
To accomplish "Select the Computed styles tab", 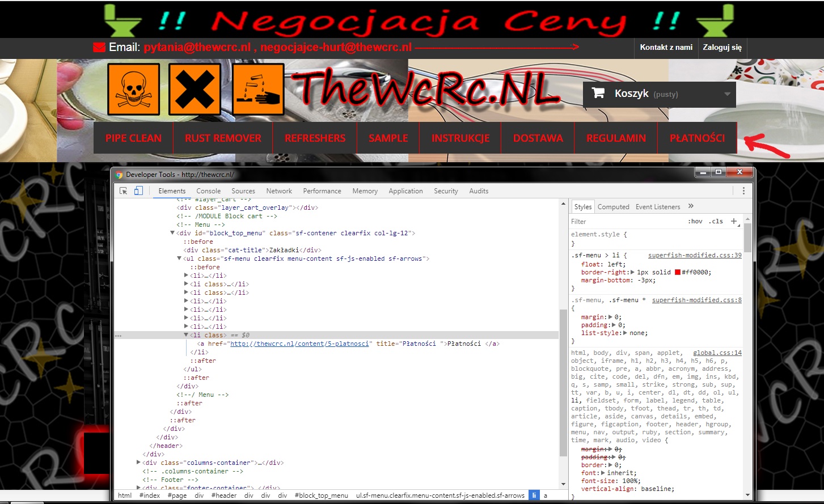I will click(x=613, y=207).
